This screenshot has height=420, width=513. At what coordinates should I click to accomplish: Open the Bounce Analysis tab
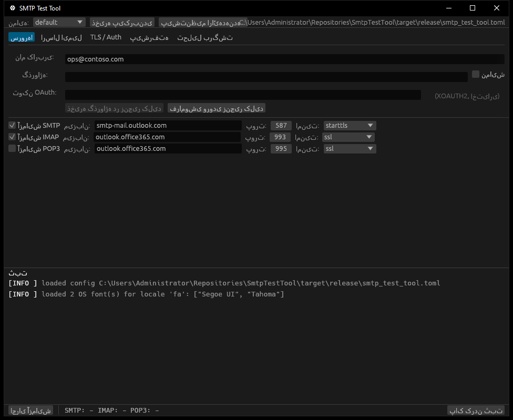[205, 37]
